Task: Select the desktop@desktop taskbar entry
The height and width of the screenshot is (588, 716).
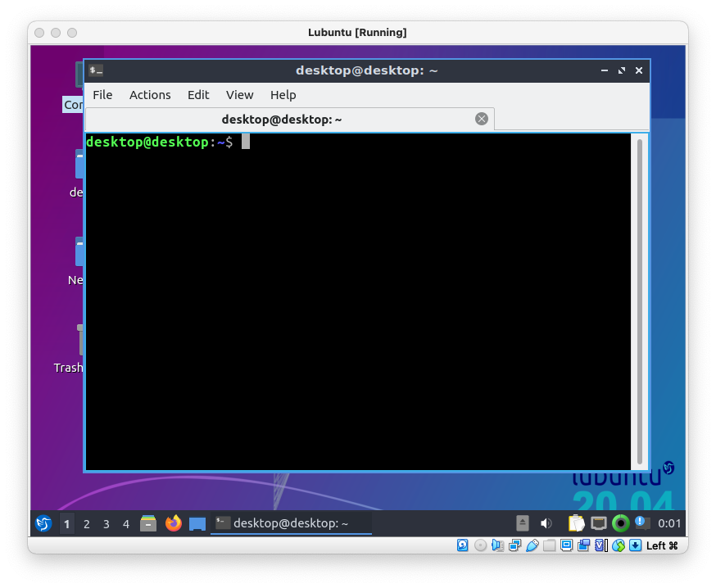Action: click(291, 523)
